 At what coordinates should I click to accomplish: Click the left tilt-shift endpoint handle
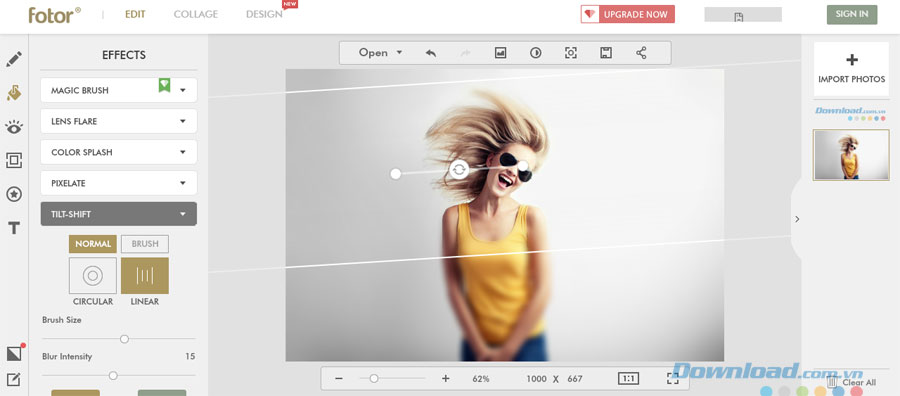[395, 174]
